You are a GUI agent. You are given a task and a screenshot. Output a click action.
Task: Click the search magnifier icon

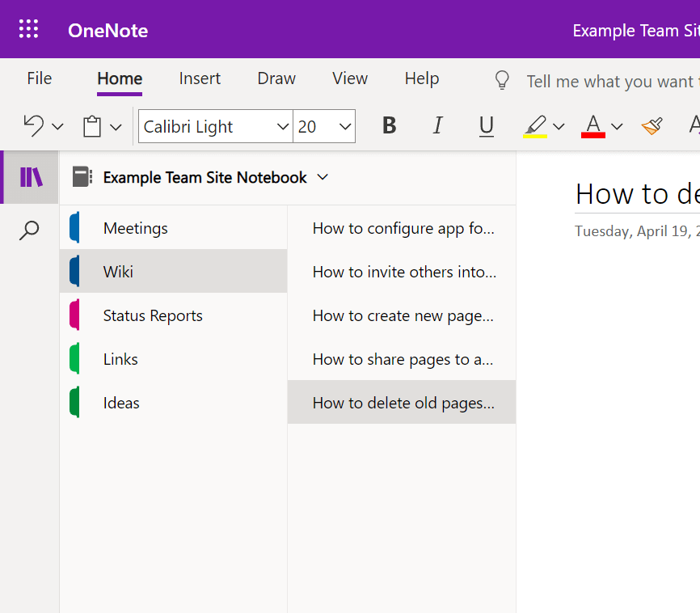click(29, 230)
